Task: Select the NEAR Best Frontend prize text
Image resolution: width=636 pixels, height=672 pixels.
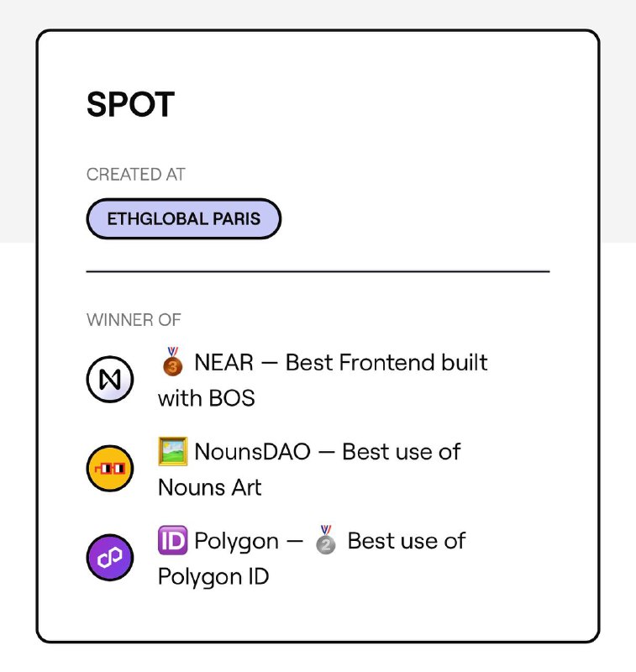Action: 341,363
